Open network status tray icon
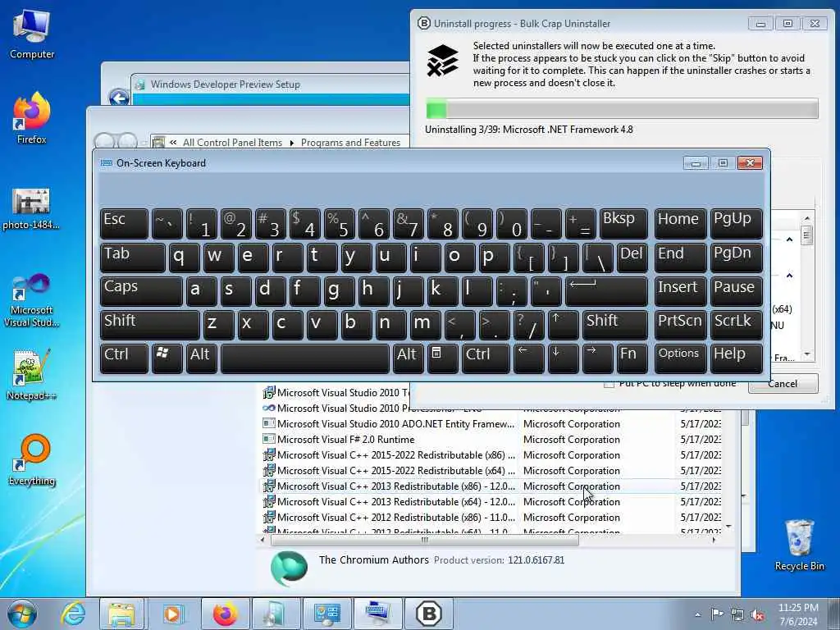This screenshot has height=630, width=840. click(x=737, y=615)
